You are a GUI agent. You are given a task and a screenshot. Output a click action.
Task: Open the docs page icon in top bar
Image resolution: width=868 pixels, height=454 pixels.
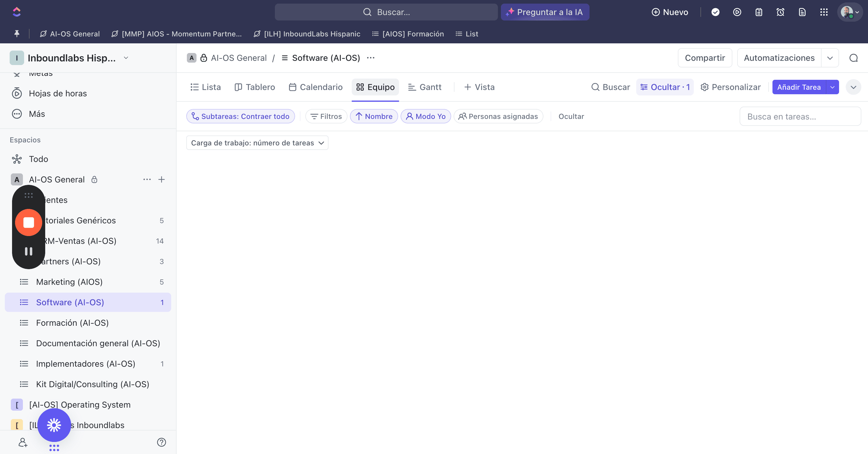point(802,12)
